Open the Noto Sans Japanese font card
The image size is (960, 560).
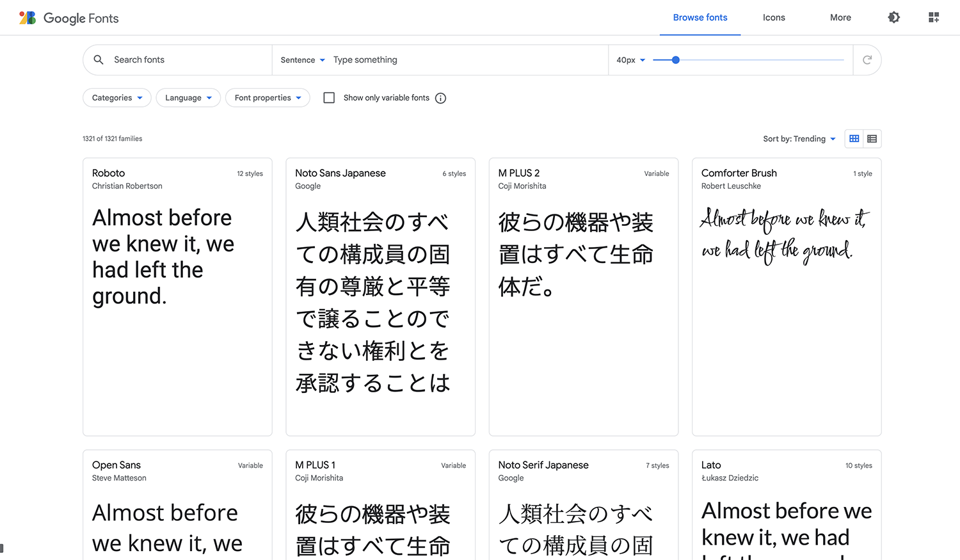tap(381, 297)
